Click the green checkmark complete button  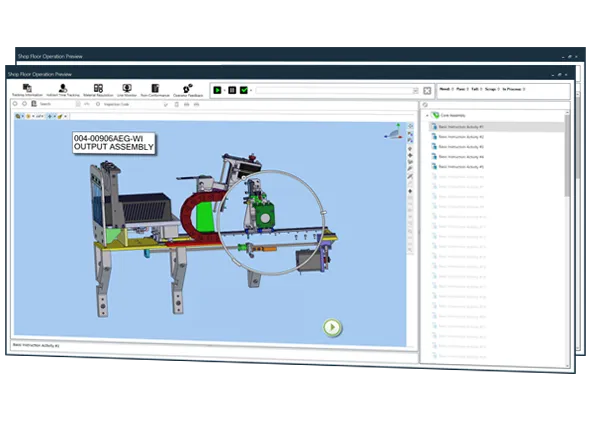click(245, 90)
